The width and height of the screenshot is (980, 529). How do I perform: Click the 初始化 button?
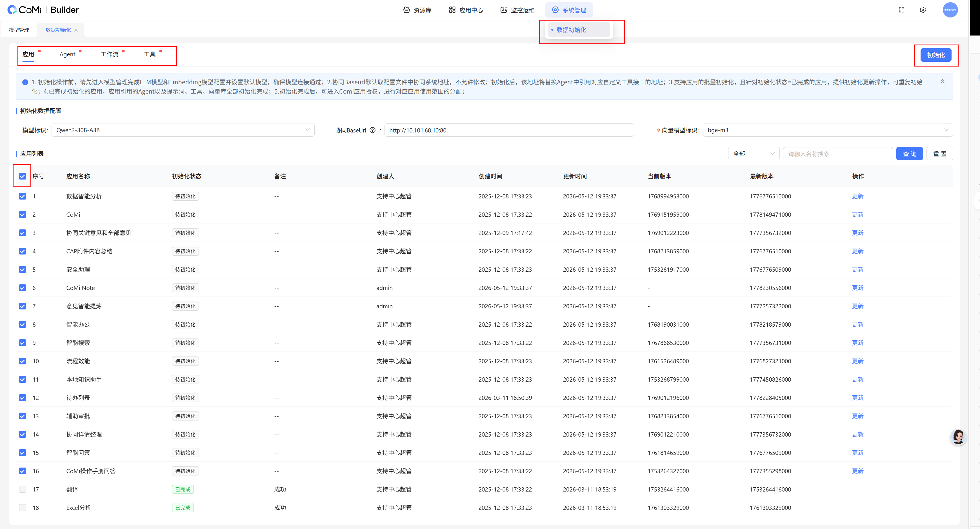point(935,55)
